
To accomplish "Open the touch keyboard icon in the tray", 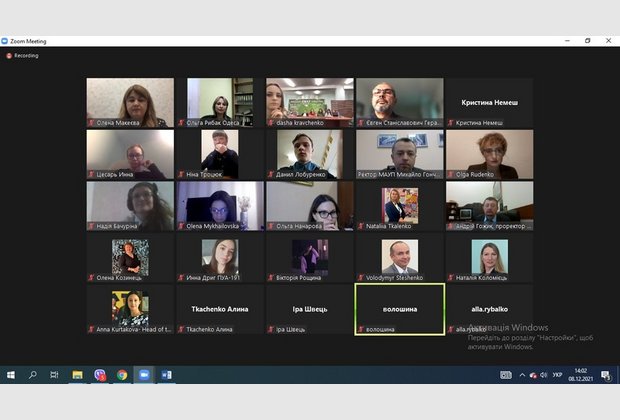I will 506,375.
